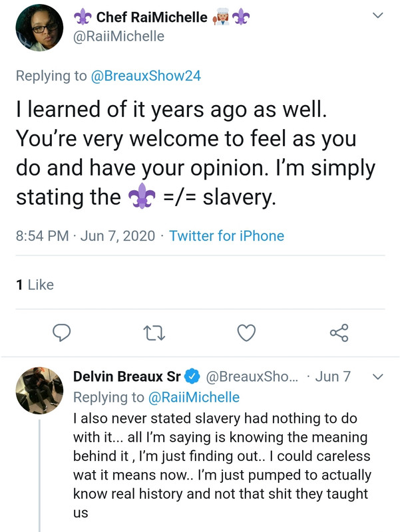This screenshot has width=400, height=532.
Task: View the 1 Like list
Action: (34, 285)
